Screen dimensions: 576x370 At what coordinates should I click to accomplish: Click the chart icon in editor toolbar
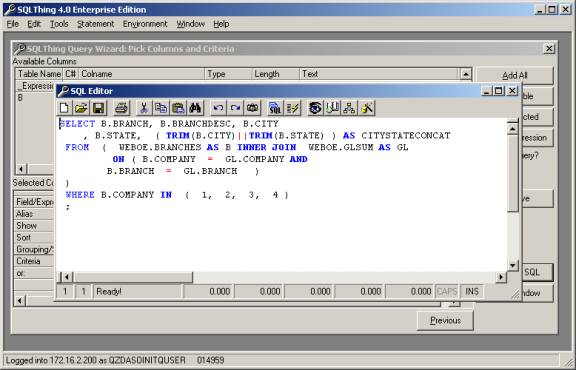pyautogui.click(x=332, y=108)
